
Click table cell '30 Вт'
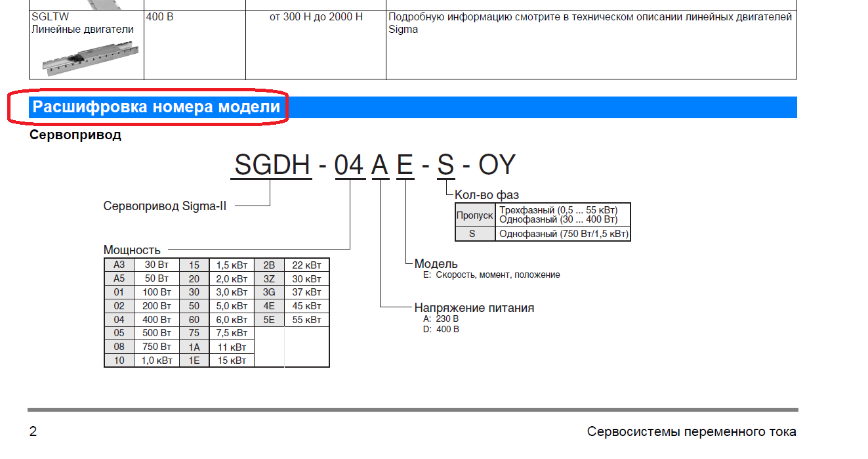[x=157, y=265]
